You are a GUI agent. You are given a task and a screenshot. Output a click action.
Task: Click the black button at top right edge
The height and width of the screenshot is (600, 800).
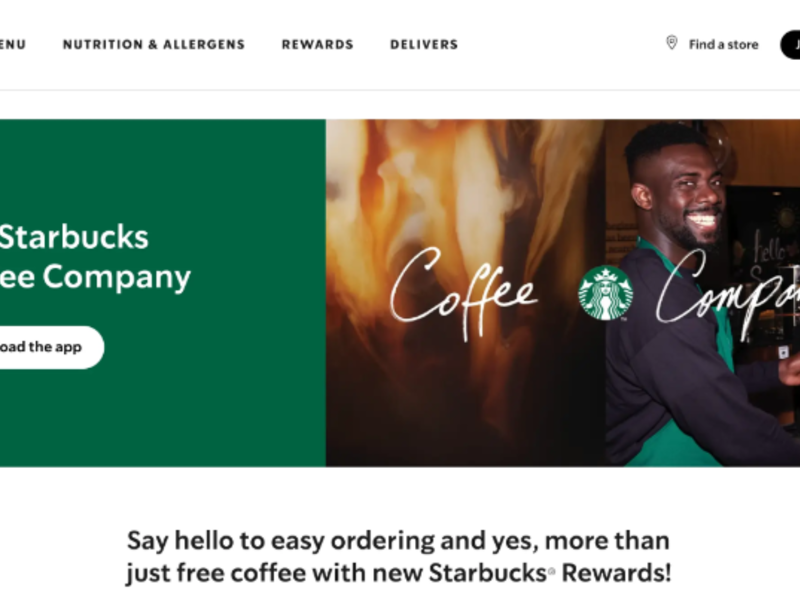790,44
